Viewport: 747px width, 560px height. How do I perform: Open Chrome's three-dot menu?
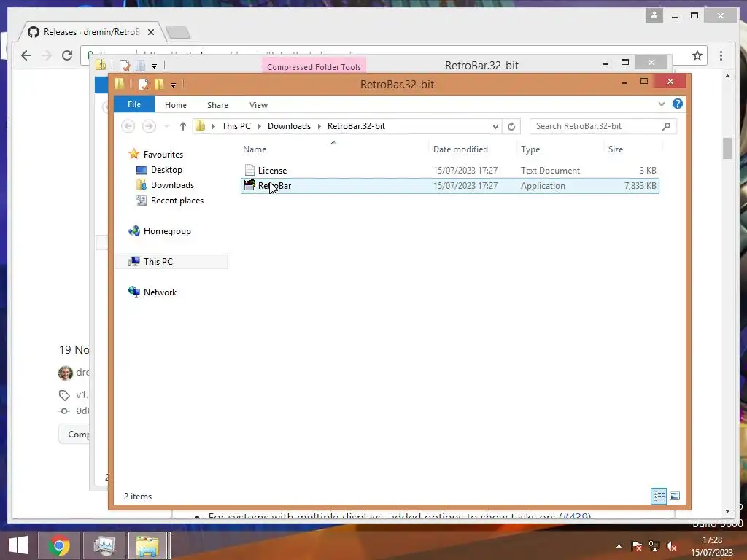721,55
